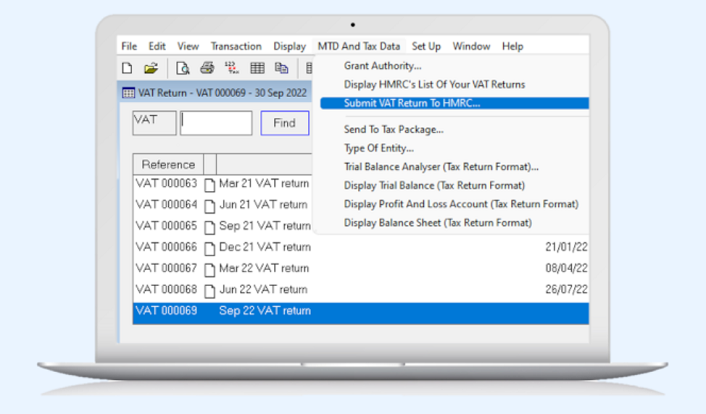Click the Print Preview magnifier icon
This screenshot has width=706, height=414.
pyautogui.click(x=183, y=68)
